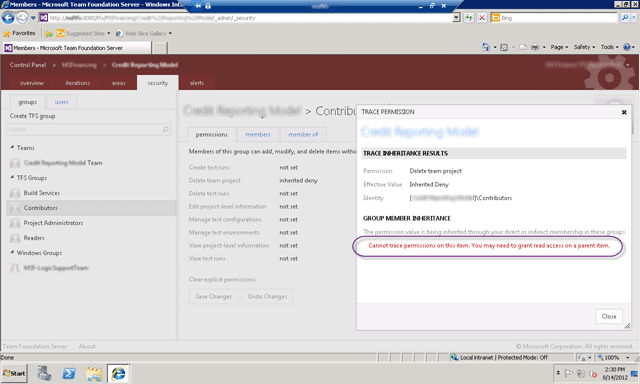Open the Safety menu dropdown

click(584, 47)
